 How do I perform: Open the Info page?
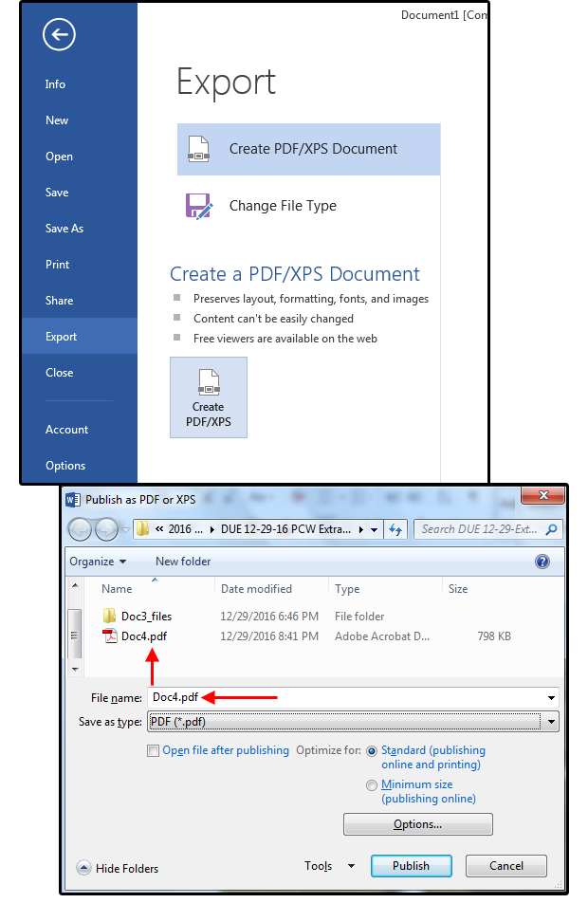(55, 84)
